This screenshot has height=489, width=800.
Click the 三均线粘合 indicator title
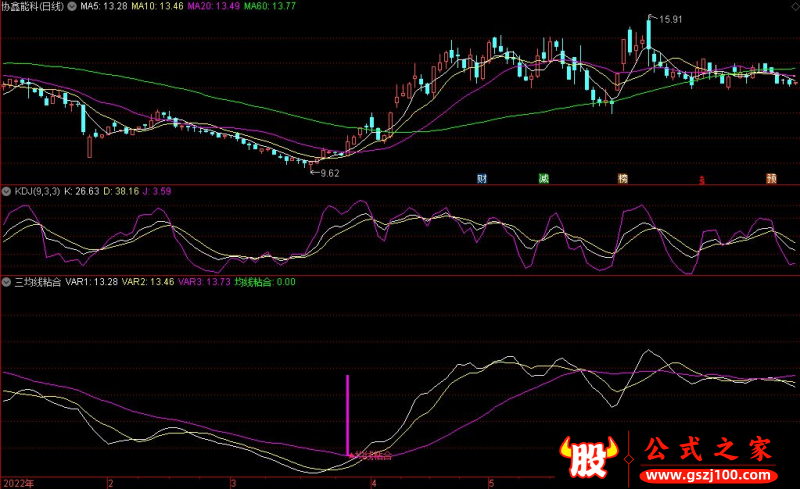coord(37,282)
